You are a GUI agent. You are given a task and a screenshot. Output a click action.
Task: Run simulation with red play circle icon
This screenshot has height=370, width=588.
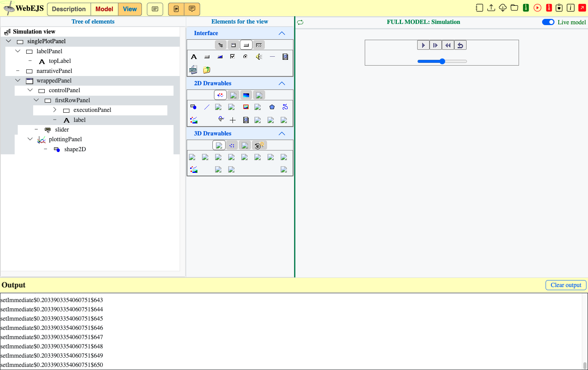tap(537, 8)
